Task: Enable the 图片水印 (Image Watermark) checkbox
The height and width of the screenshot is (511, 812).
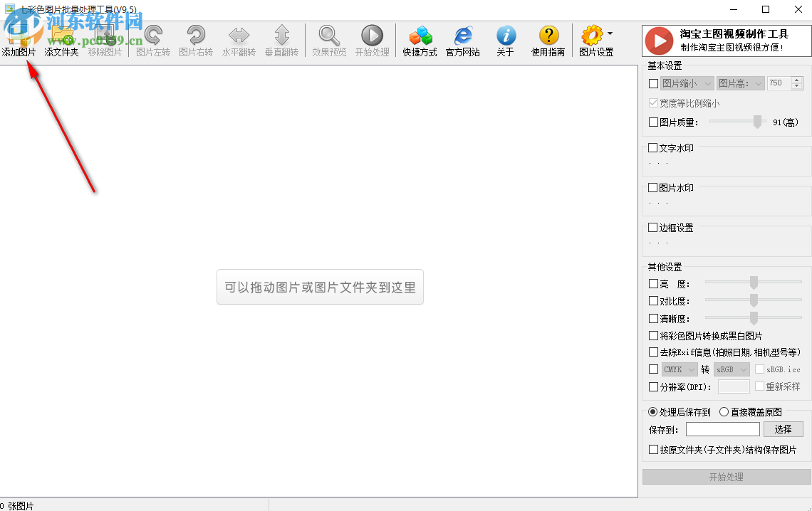Action: point(653,188)
